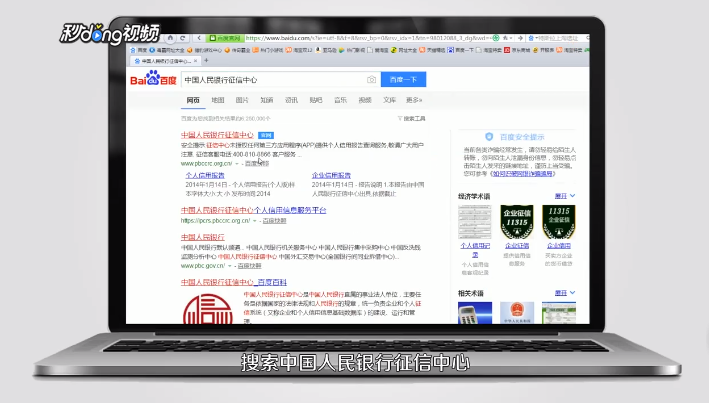Image resolution: width=709 pixels, height=403 pixels.
Task: Open first result 中国人民银行征信中心 link
Action: pyautogui.click(x=217, y=135)
